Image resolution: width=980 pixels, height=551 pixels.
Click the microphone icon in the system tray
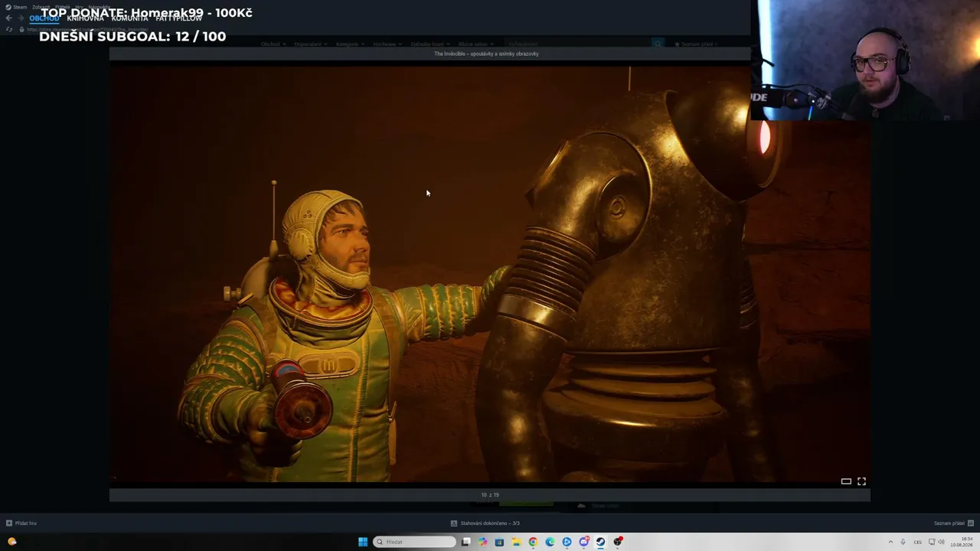(903, 542)
